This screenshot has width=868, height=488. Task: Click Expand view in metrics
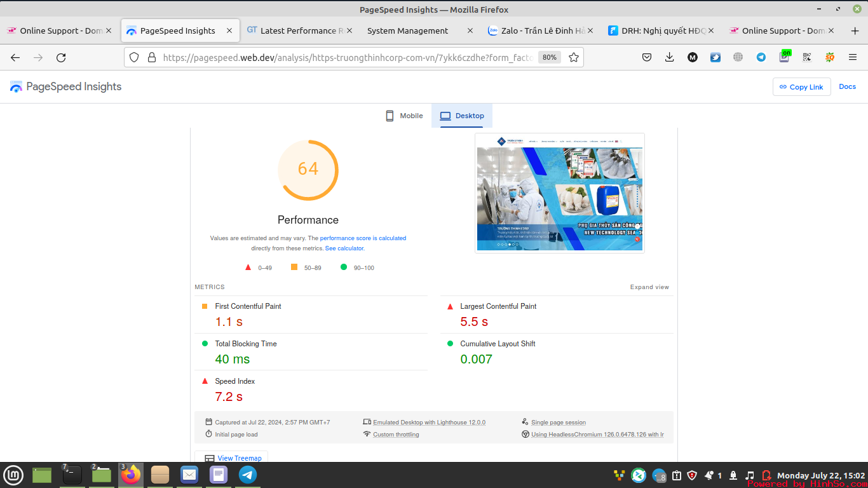(x=649, y=287)
